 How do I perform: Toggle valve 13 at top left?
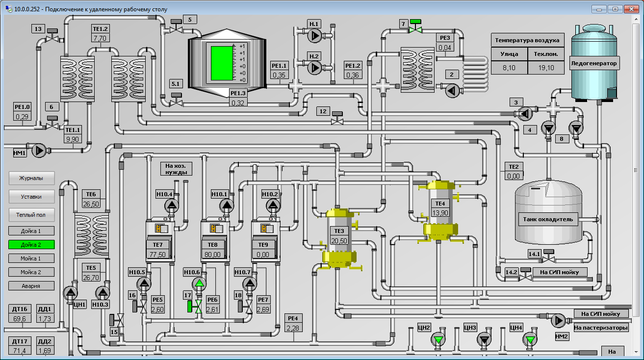[x=52, y=39]
